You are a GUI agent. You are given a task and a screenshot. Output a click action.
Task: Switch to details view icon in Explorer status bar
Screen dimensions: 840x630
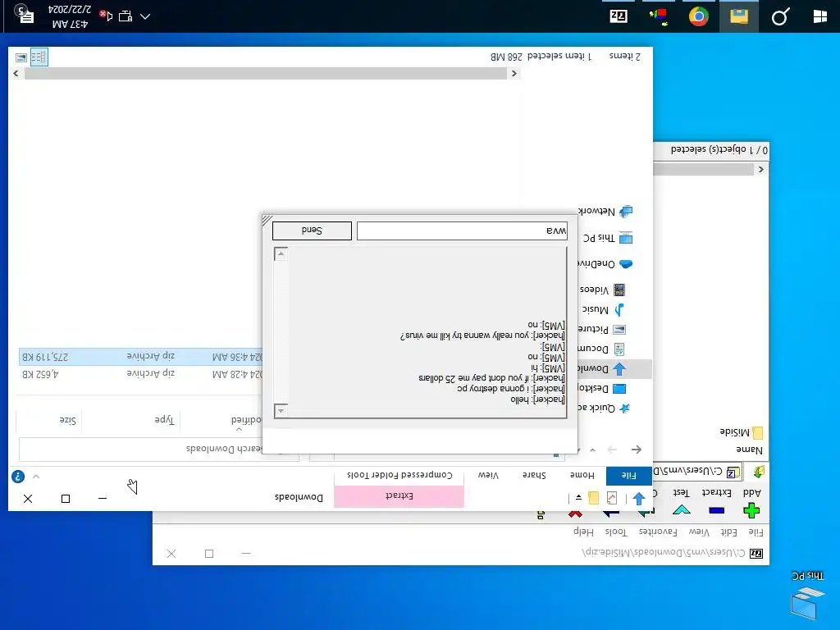pos(39,57)
